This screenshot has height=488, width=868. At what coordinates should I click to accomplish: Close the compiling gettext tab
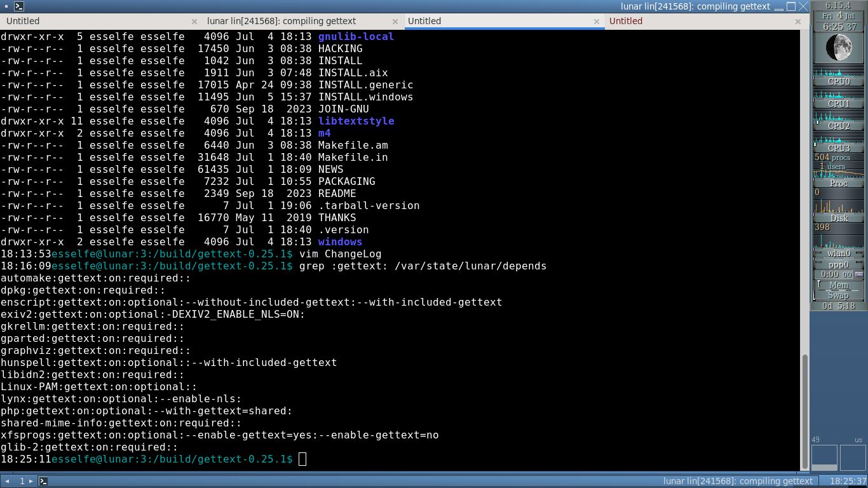pos(395,22)
